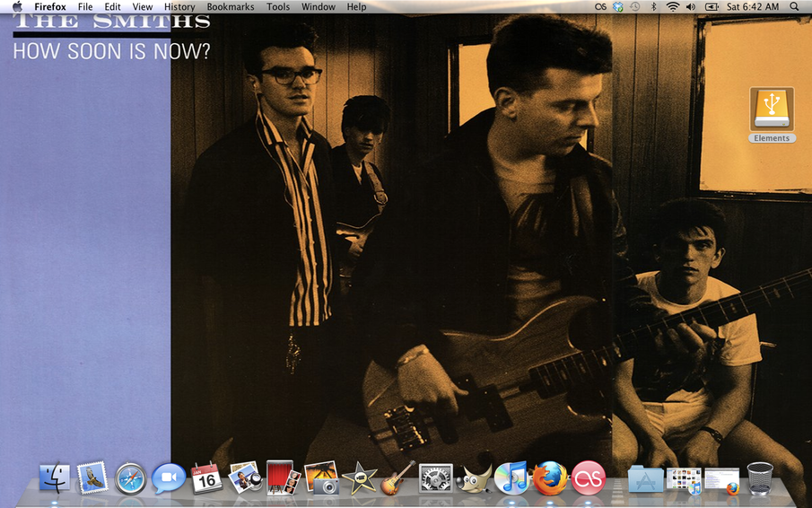Open Last.fm app in the Dock
Image resolution: width=812 pixels, height=508 pixels.
pos(589,477)
